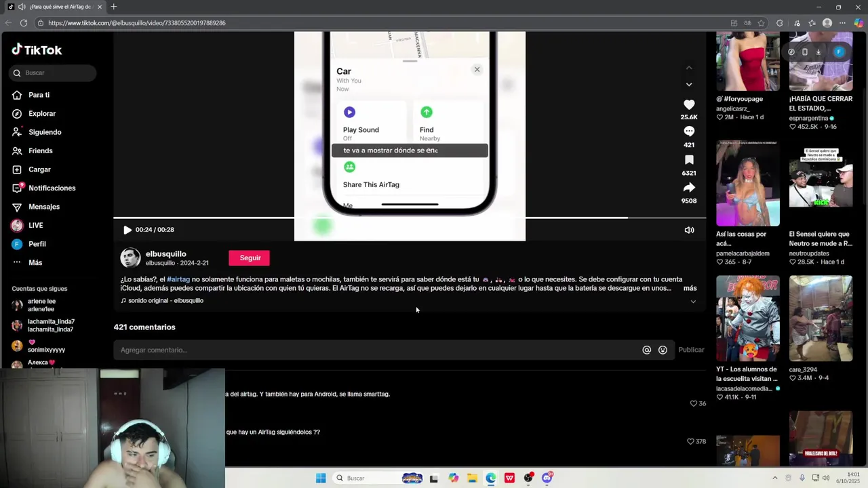868x488 pixels.
Task: Open Perfil in the sidebar
Action: [x=37, y=244]
